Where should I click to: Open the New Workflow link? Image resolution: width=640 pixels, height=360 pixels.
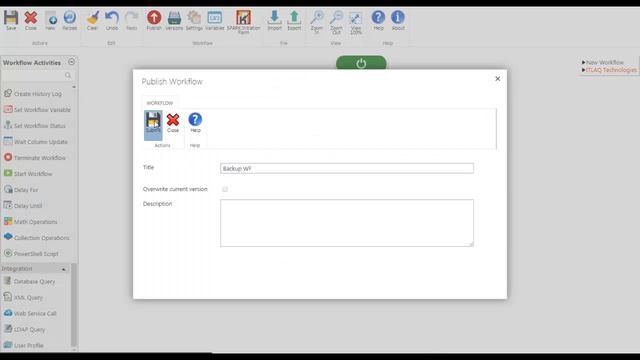605,62
